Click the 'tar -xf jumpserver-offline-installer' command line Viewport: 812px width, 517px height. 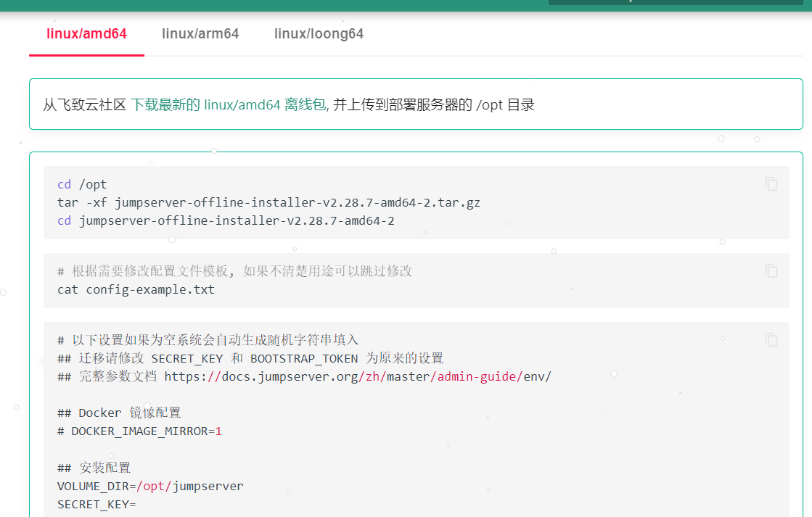coord(268,202)
